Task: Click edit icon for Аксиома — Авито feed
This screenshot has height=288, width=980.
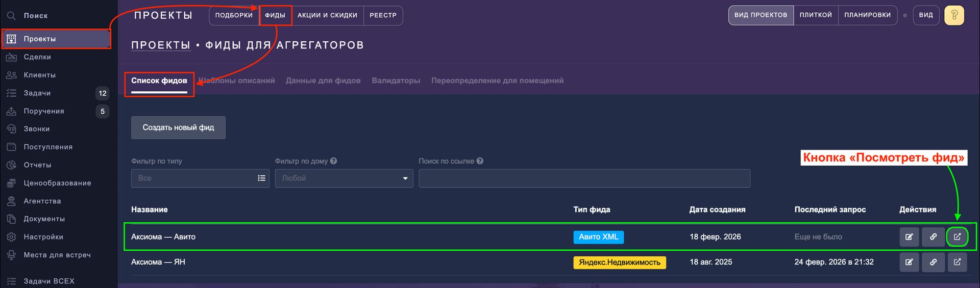Action: pyautogui.click(x=909, y=237)
